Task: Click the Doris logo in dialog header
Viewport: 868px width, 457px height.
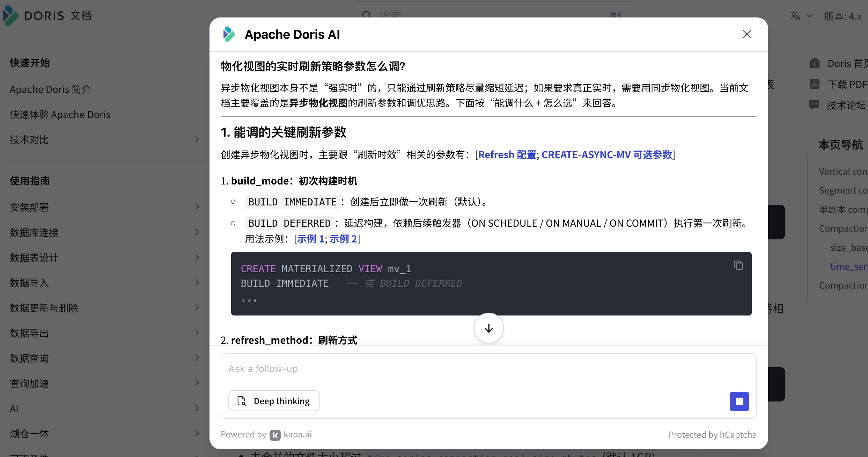Action: tap(229, 34)
